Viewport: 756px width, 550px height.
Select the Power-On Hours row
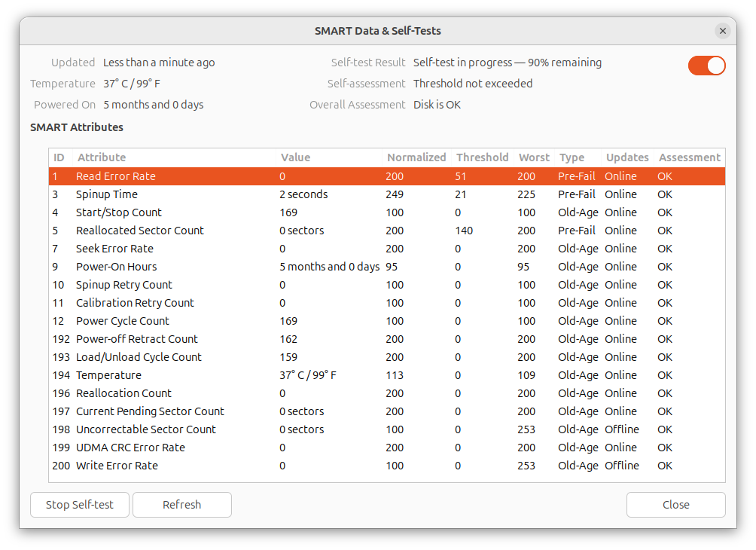[387, 267]
